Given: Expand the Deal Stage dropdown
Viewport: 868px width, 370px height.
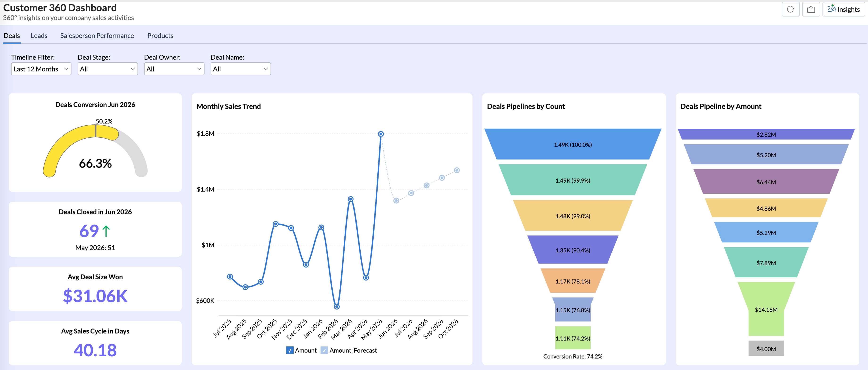Looking at the screenshot, I should point(108,69).
